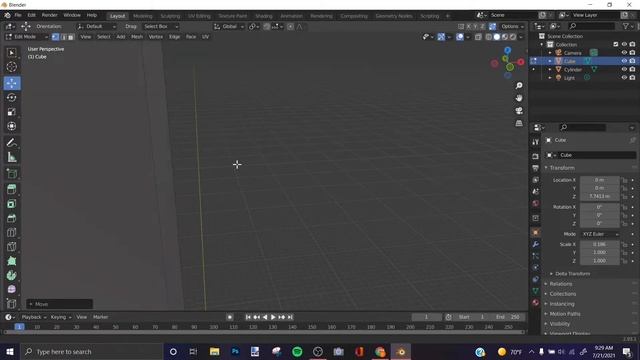The width and height of the screenshot is (640, 360).
Task: Activate the Transform tool
Action: (11, 126)
